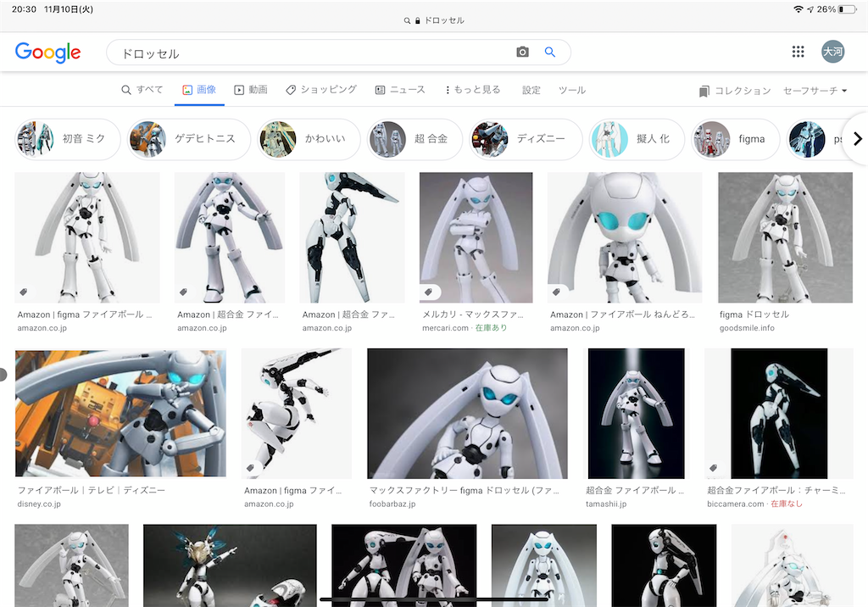Open the メルカリ マックスファ image result
This screenshot has width=868, height=607.
[x=476, y=237]
